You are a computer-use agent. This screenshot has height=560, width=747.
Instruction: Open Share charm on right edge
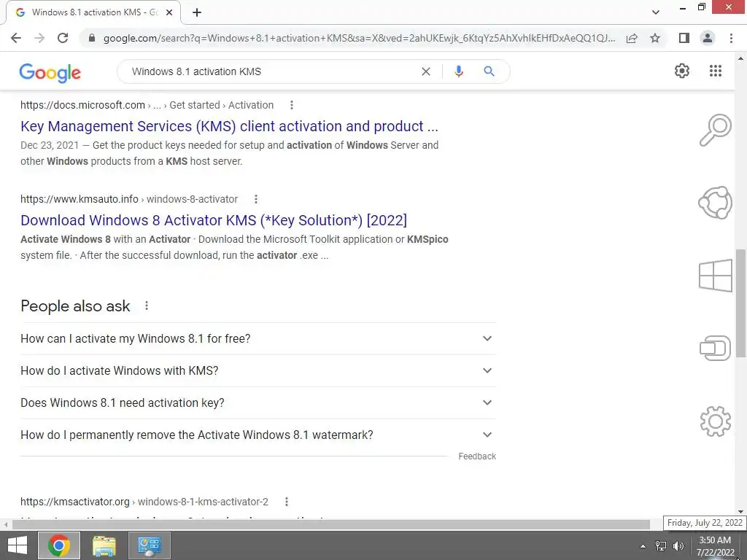click(716, 203)
